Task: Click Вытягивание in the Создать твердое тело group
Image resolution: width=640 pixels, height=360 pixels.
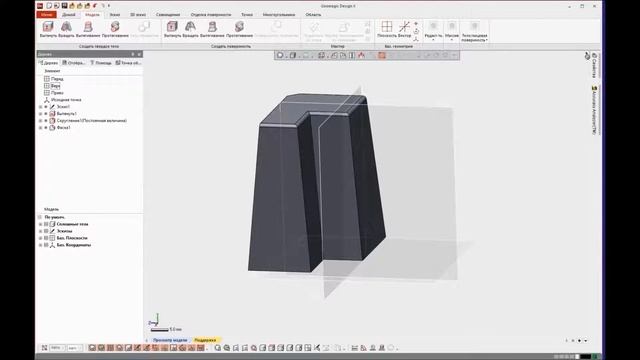Action: tap(88, 30)
